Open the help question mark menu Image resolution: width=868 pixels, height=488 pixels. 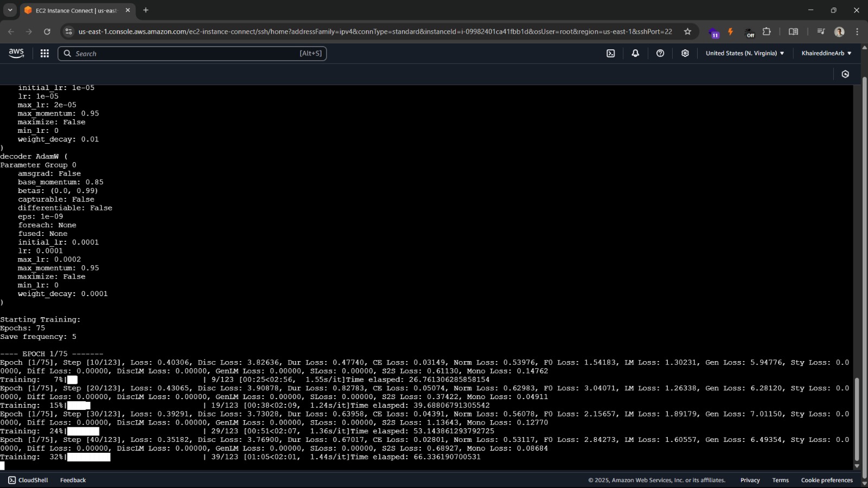click(x=660, y=53)
